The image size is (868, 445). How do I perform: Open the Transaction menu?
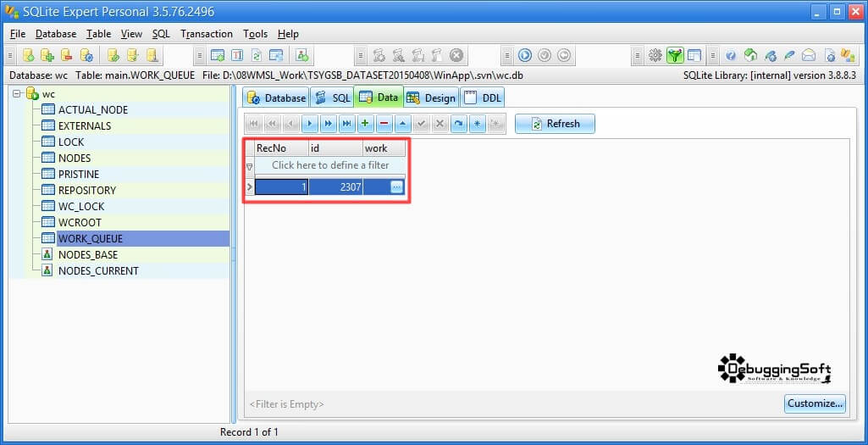click(x=207, y=34)
